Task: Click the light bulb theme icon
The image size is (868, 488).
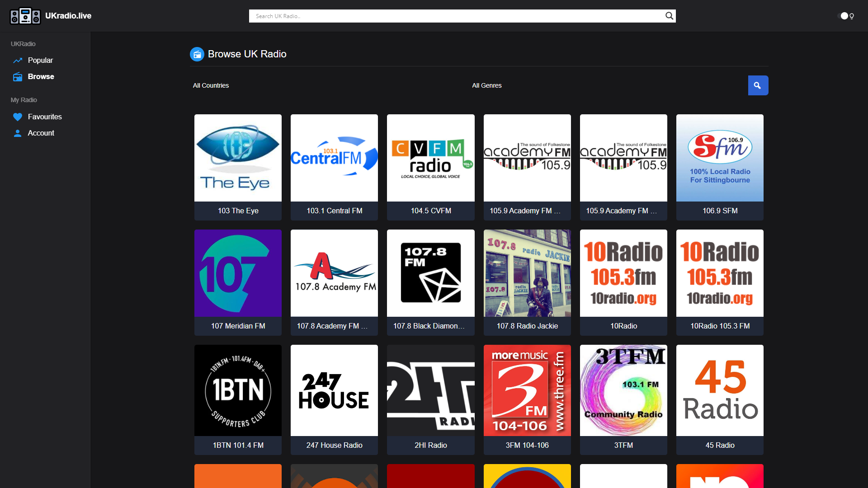Action: coord(852,16)
